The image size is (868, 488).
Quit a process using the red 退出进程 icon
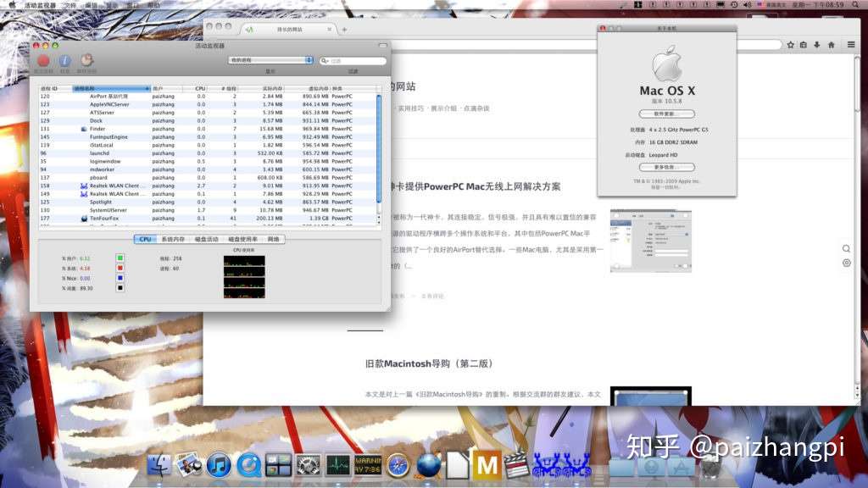tap(43, 61)
